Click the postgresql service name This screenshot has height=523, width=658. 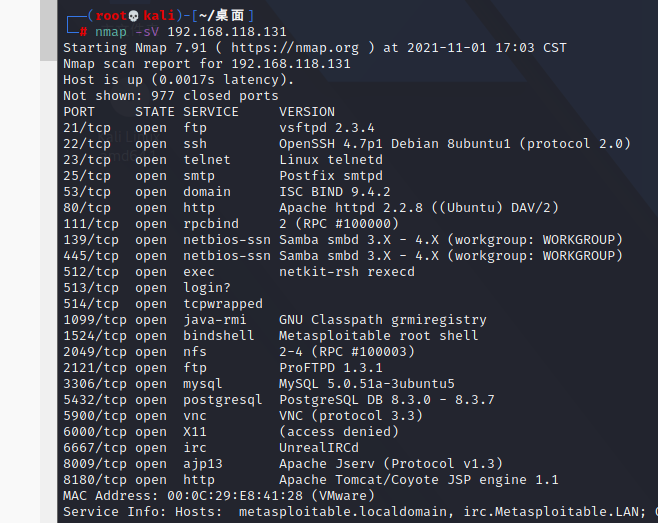point(223,400)
